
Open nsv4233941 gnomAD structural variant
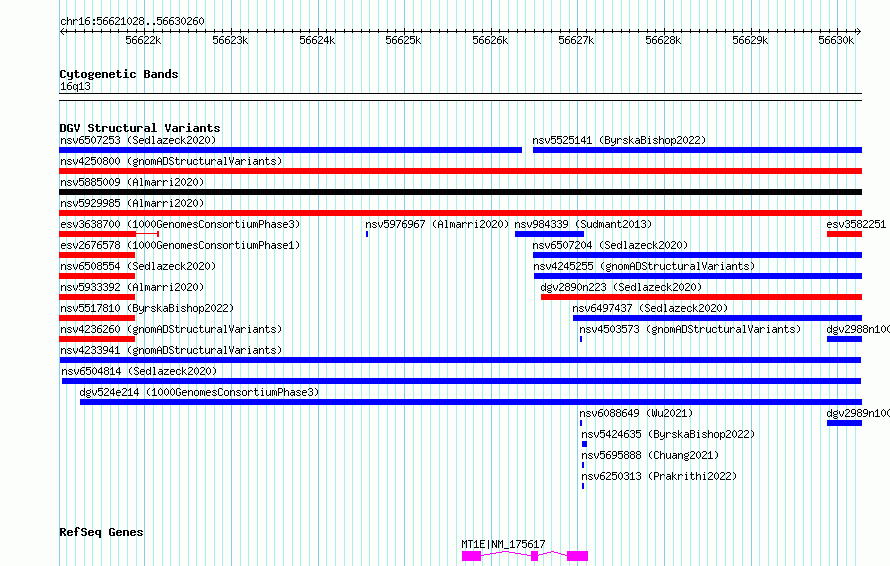pos(460,360)
